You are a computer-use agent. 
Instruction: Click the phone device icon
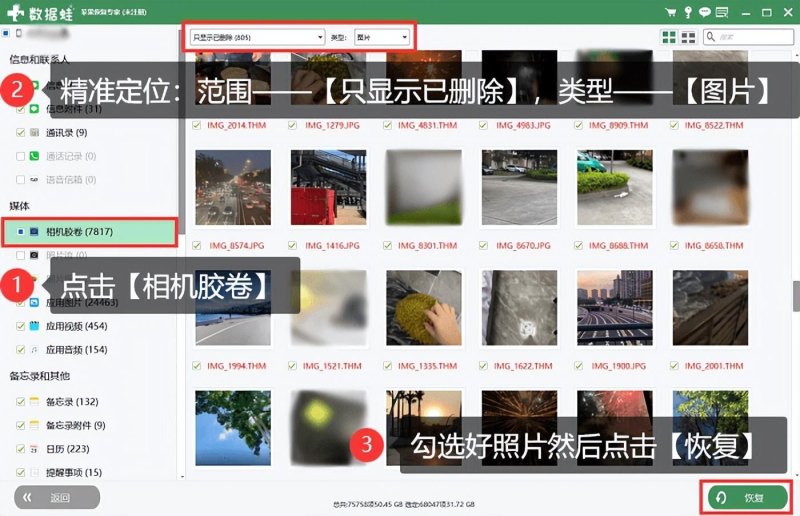(x=19, y=33)
